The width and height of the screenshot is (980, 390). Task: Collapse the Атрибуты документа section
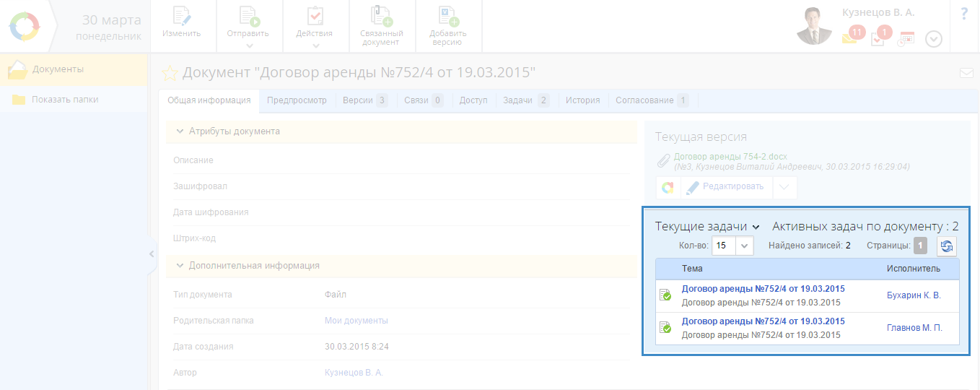click(180, 131)
